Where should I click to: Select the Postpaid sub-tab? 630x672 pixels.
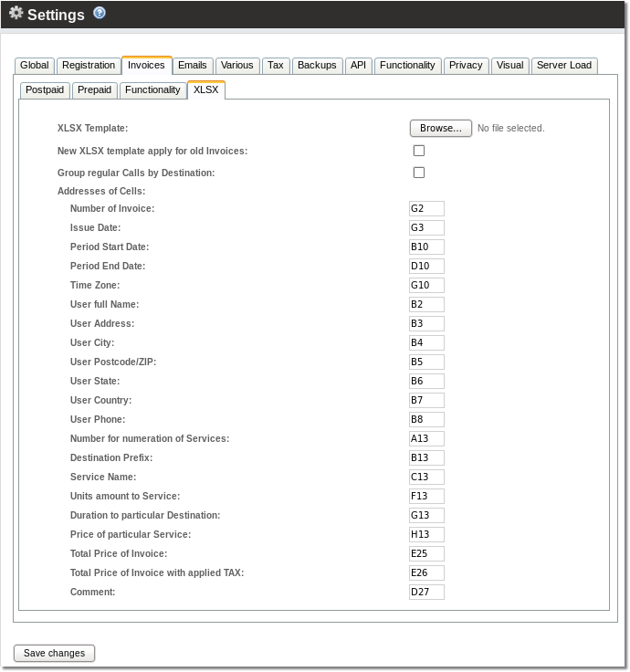tap(45, 90)
